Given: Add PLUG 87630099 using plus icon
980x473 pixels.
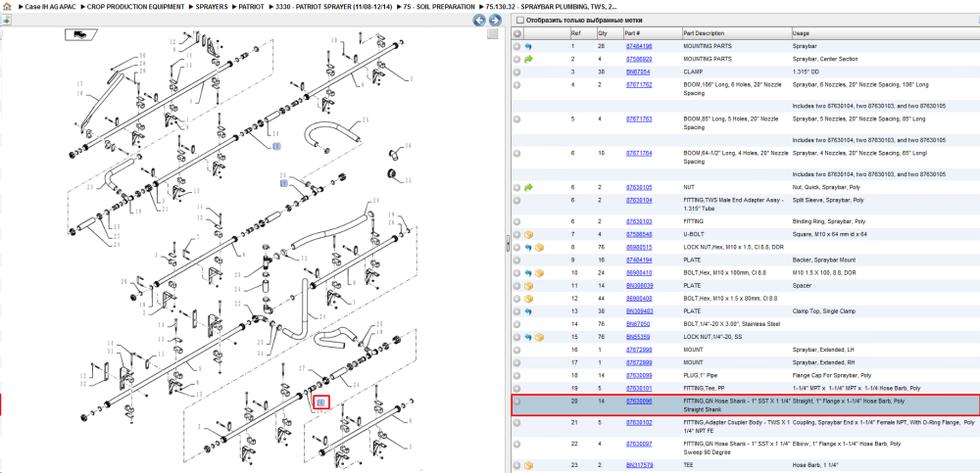Looking at the screenshot, I should [x=516, y=375].
